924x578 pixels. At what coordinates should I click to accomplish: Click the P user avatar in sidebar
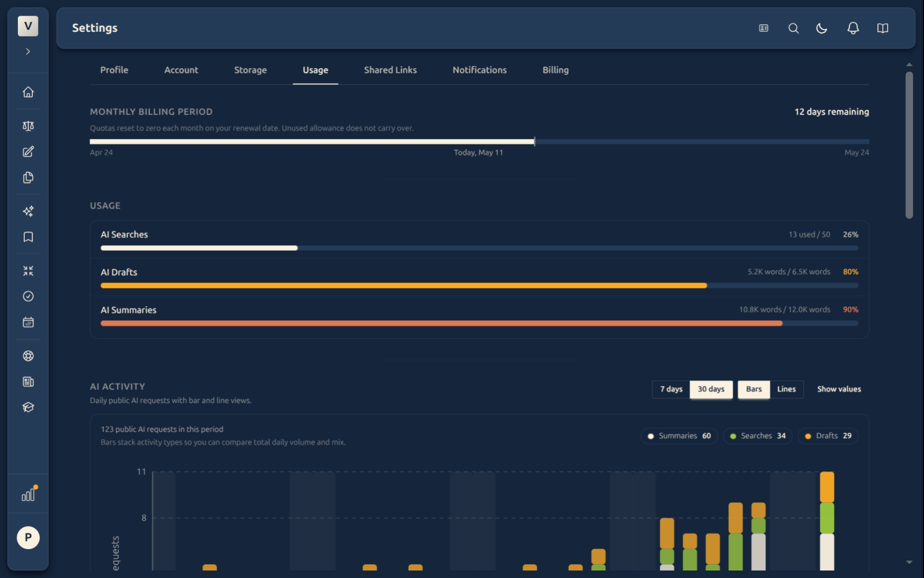coord(28,538)
